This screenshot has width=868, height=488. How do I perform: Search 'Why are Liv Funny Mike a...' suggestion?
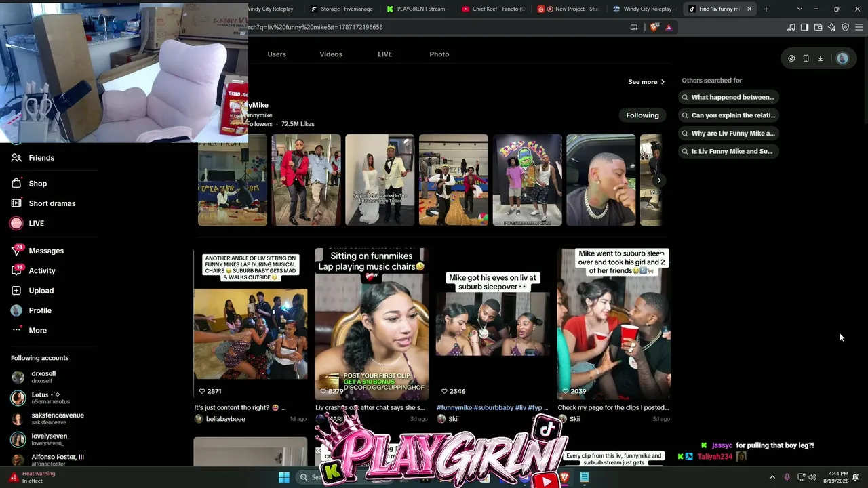[728, 134]
